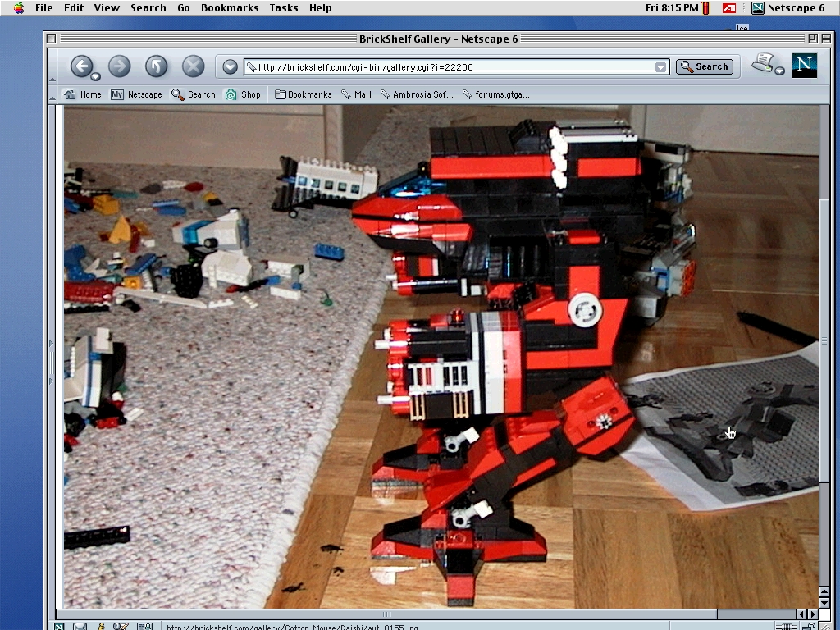Click the status bar image URL text
Image resolution: width=840 pixels, height=630 pixels.
point(292,626)
